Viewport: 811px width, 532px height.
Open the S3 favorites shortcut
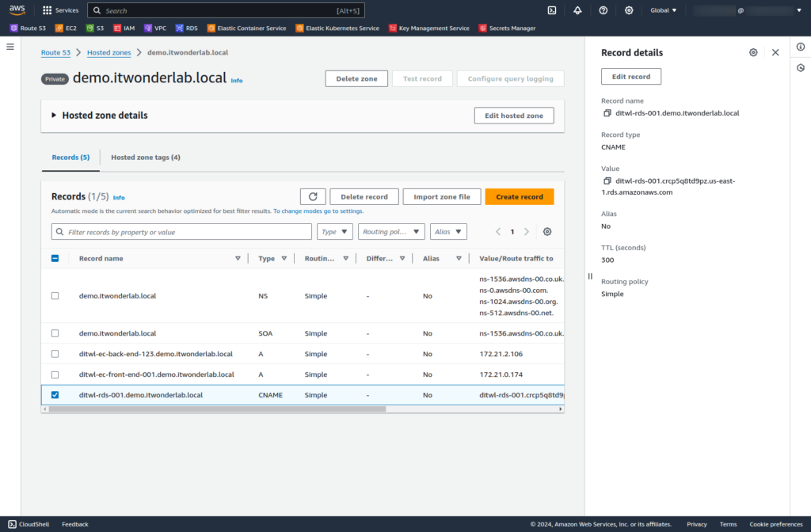point(95,28)
